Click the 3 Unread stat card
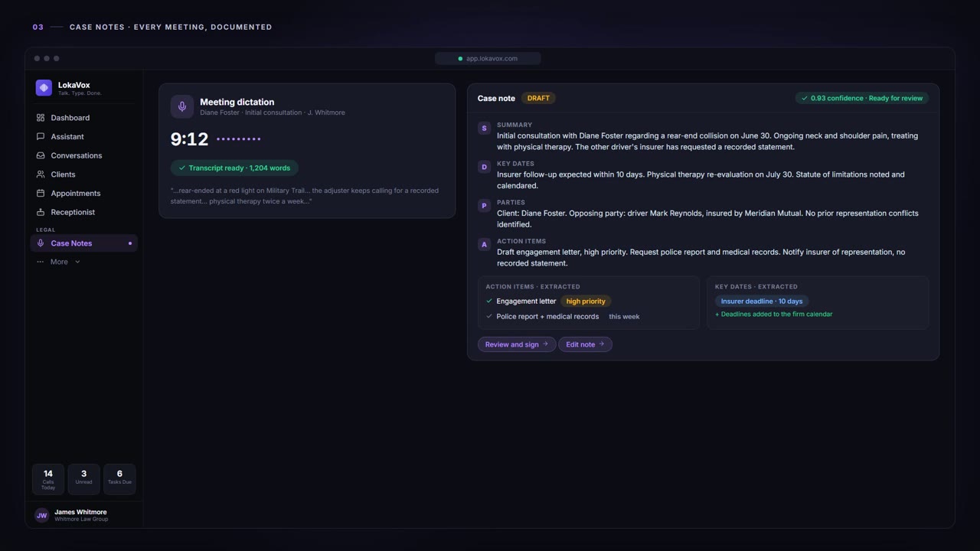This screenshot has width=980, height=551. [x=83, y=479]
